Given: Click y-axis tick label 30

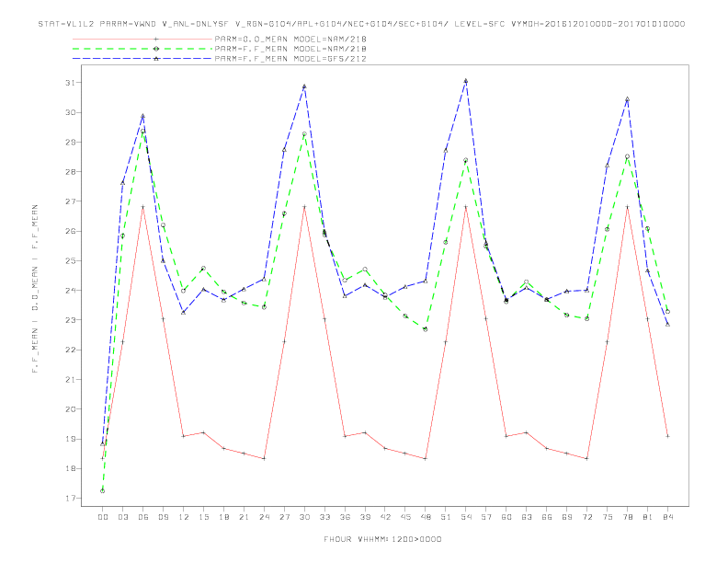Looking at the screenshot, I should pos(70,112).
